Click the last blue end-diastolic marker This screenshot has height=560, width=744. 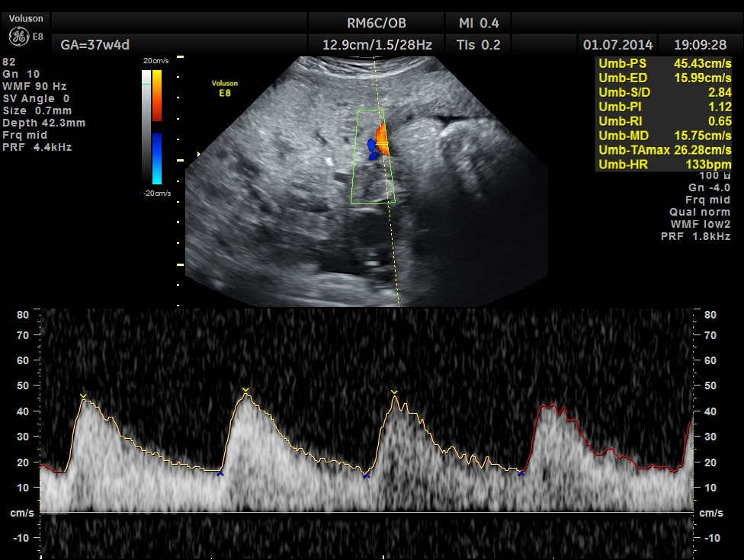(x=521, y=474)
